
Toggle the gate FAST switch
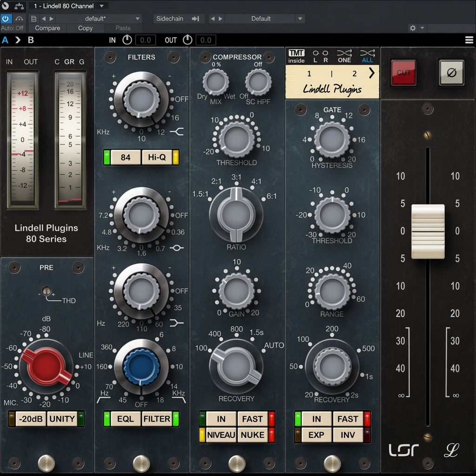click(x=348, y=419)
